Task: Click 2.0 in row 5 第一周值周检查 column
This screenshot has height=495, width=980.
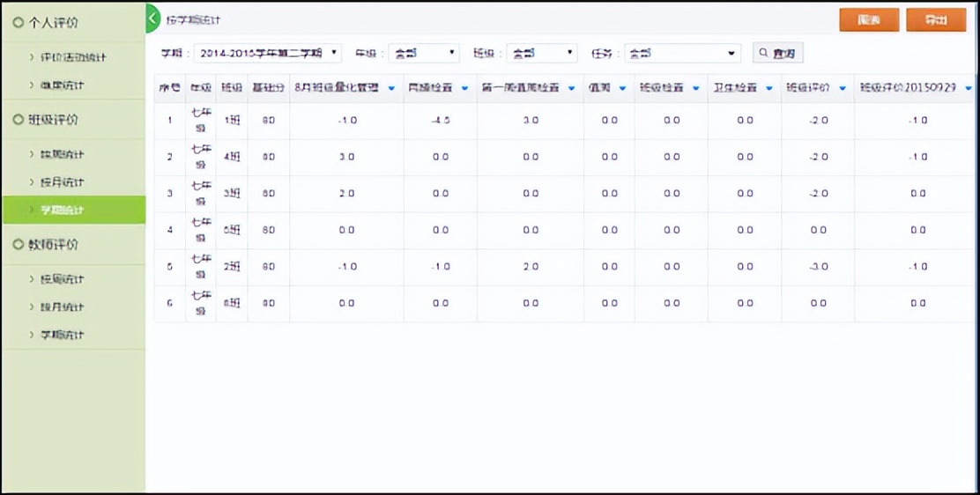Action: pos(531,267)
